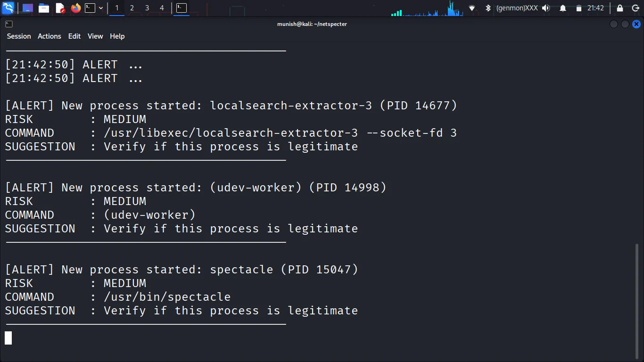The width and height of the screenshot is (644, 362).
Task: Lock the screen with padlock icon
Action: pos(620,8)
